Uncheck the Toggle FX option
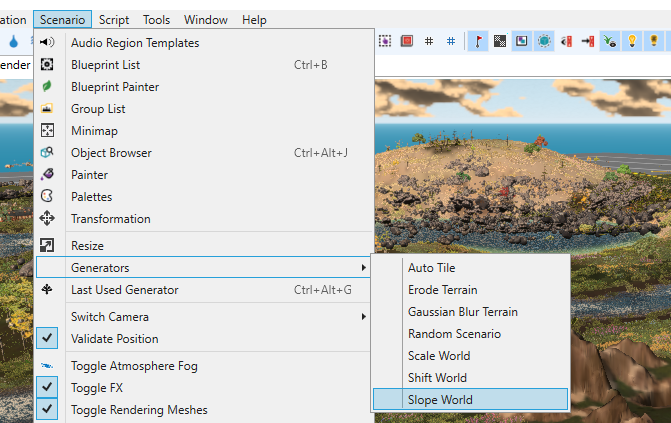The height and width of the screenshot is (423, 671). [x=47, y=387]
